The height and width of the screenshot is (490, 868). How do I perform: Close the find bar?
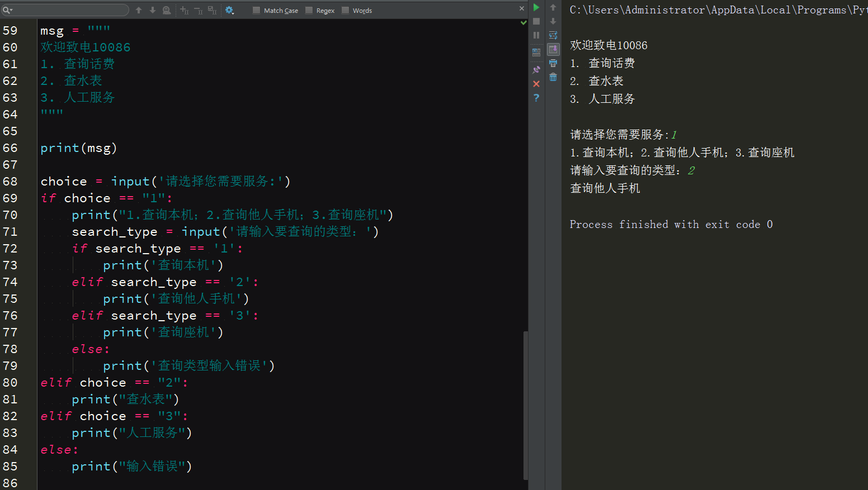point(522,8)
